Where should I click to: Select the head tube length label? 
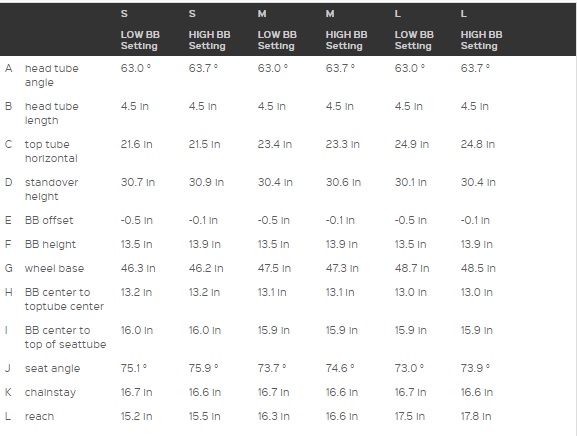click(52, 113)
